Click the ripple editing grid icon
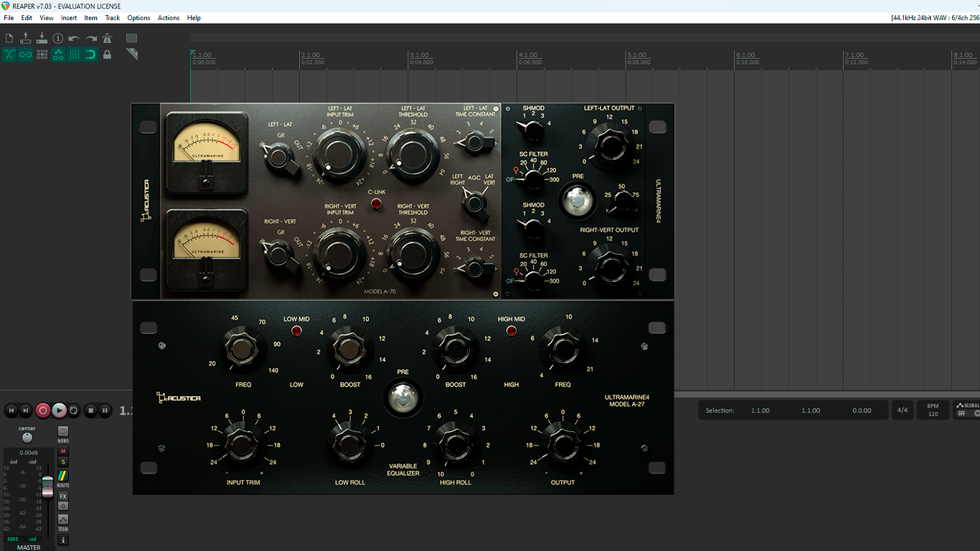Viewport: 980px width, 551px height. click(42, 55)
